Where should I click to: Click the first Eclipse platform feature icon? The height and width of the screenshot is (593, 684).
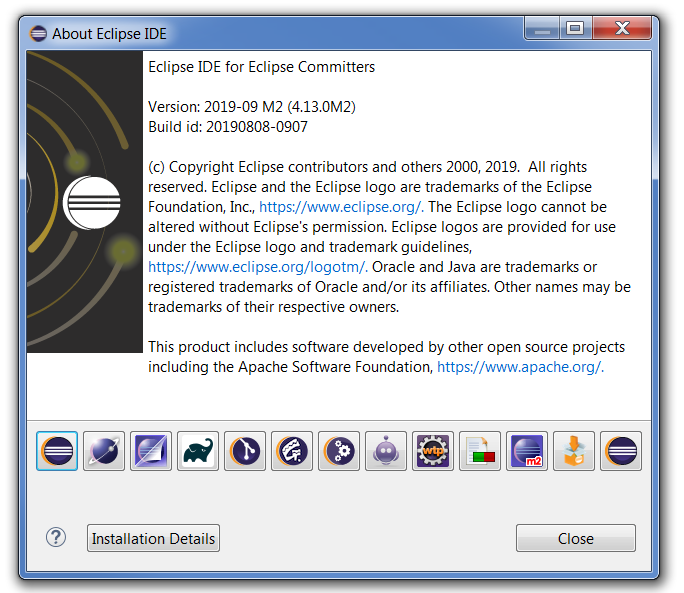click(57, 451)
